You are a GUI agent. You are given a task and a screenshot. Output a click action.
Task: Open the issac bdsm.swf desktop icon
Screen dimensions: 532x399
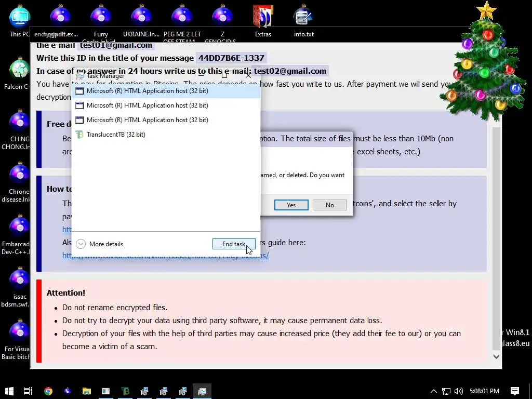coord(19,287)
